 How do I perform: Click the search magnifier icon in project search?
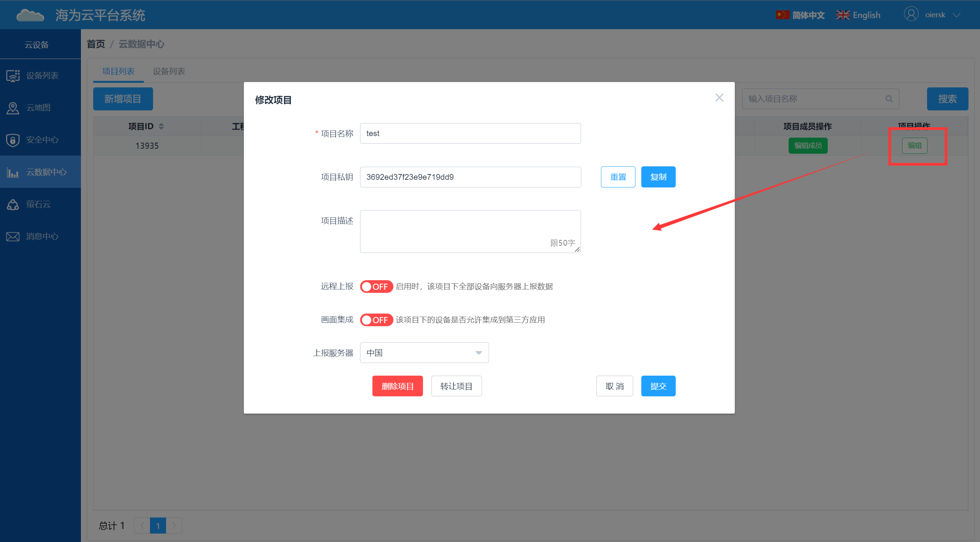(889, 99)
